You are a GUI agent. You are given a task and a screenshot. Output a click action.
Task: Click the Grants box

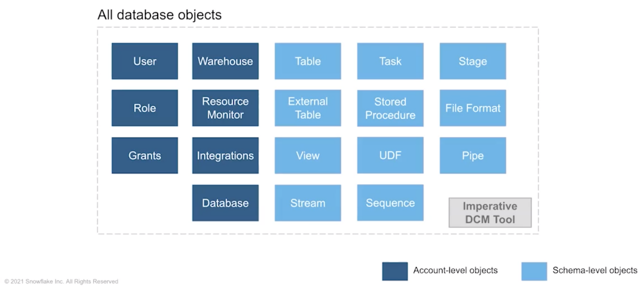click(145, 156)
